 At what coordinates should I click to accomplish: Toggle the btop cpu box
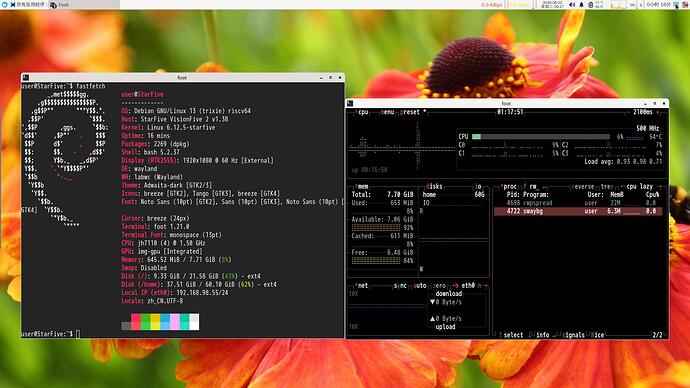(x=362, y=112)
